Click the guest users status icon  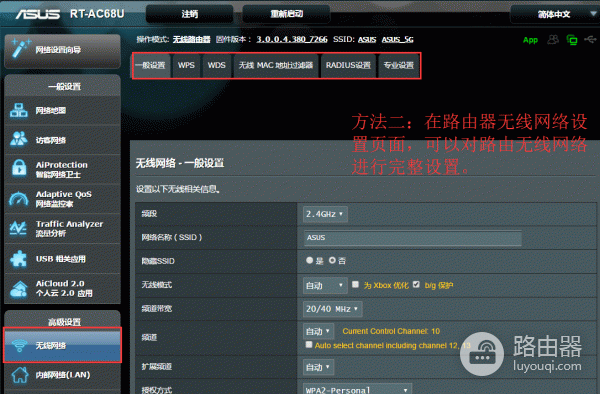point(553,39)
